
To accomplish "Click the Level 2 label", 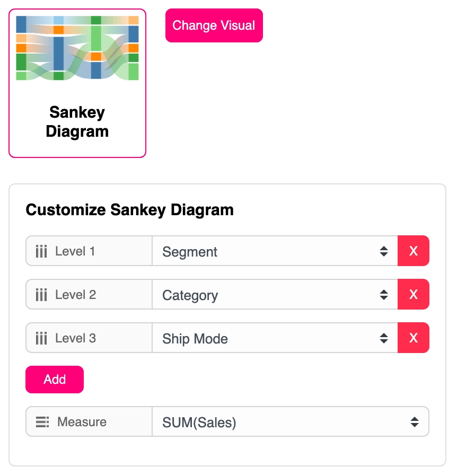I will click(x=75, y=295).
